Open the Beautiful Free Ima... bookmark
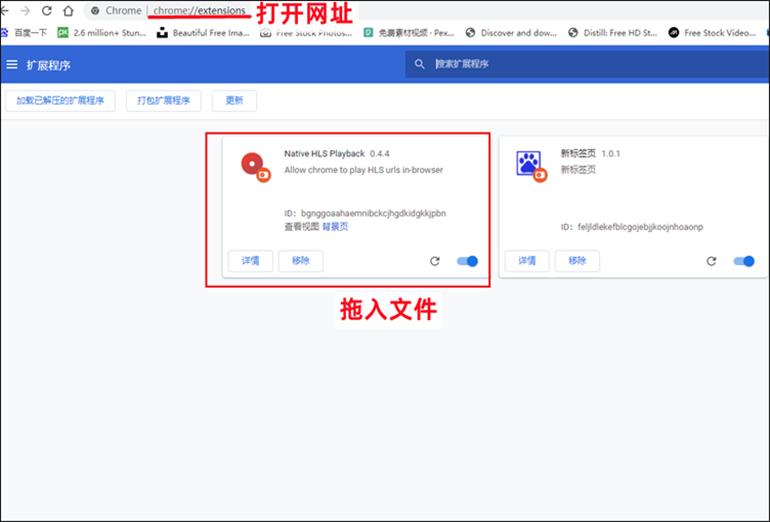Image resolution: width=770 pixels, height=522 pixels. pyautogui.click(x=203, y=33)
